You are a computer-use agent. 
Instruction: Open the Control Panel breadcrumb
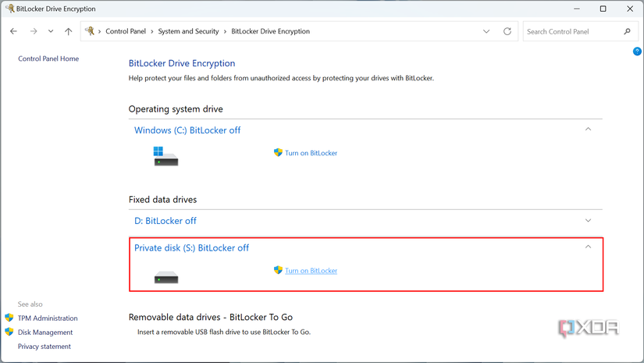126,31
